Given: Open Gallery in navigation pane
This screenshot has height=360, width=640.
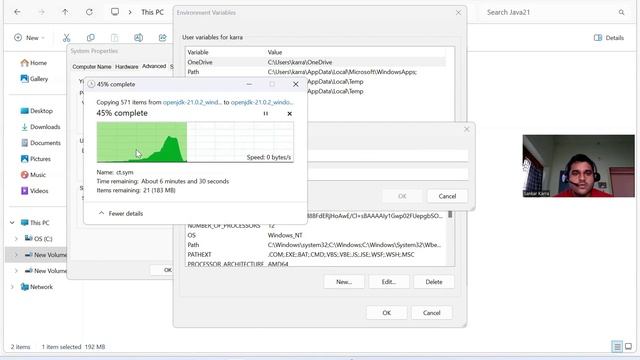Looking at the screenshot, I should pos(35,79).
